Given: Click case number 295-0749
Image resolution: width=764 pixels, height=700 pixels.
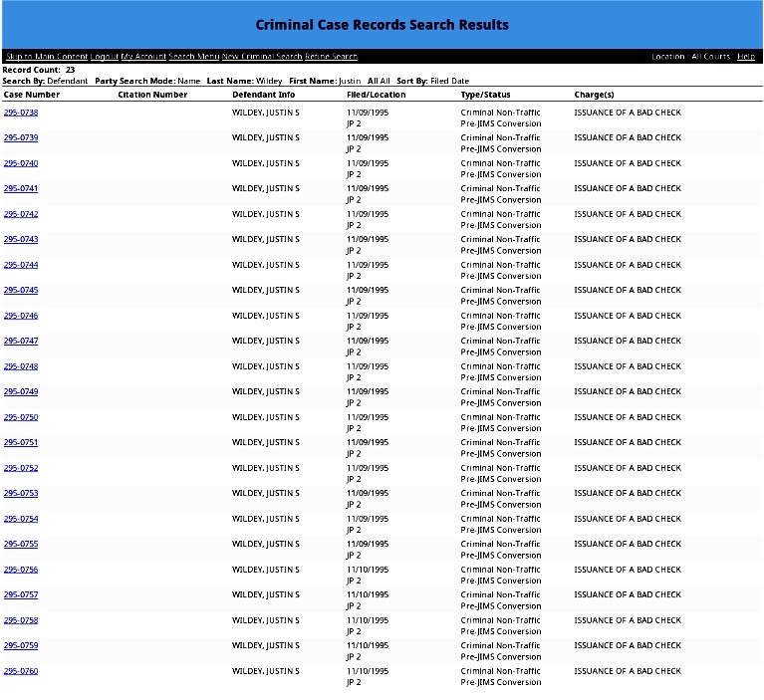Looking at the screenshot, I should pos(21,391).
